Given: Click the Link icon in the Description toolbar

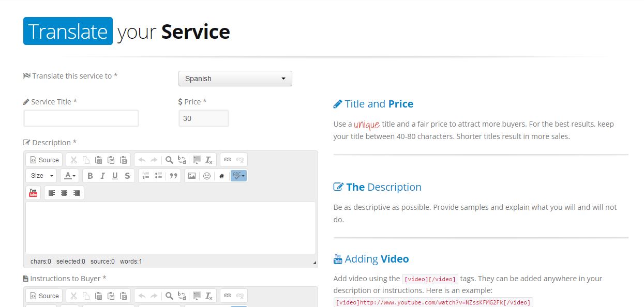Looking at the screenshot, I should [x=228, y=160].
